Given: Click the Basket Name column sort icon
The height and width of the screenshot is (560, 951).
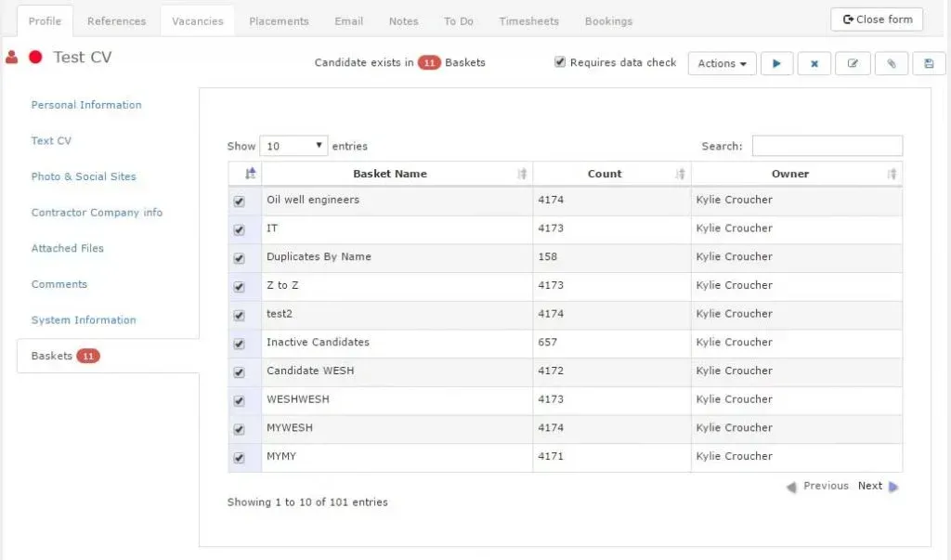Looking at the screenshot, I should (x=522, y=174).
